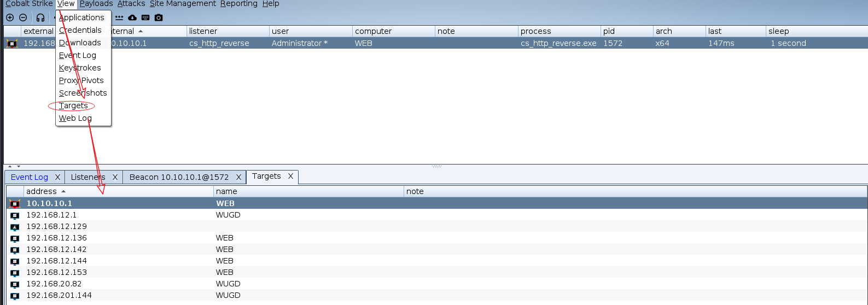Viewport: 868px width, 305px height.
Task: Switch to the Event Log tab
Action: point(30,177)
